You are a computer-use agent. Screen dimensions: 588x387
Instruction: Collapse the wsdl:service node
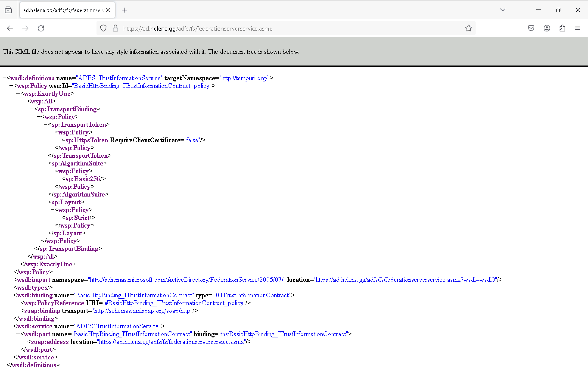pyautogui.click(x=11, y=326)
